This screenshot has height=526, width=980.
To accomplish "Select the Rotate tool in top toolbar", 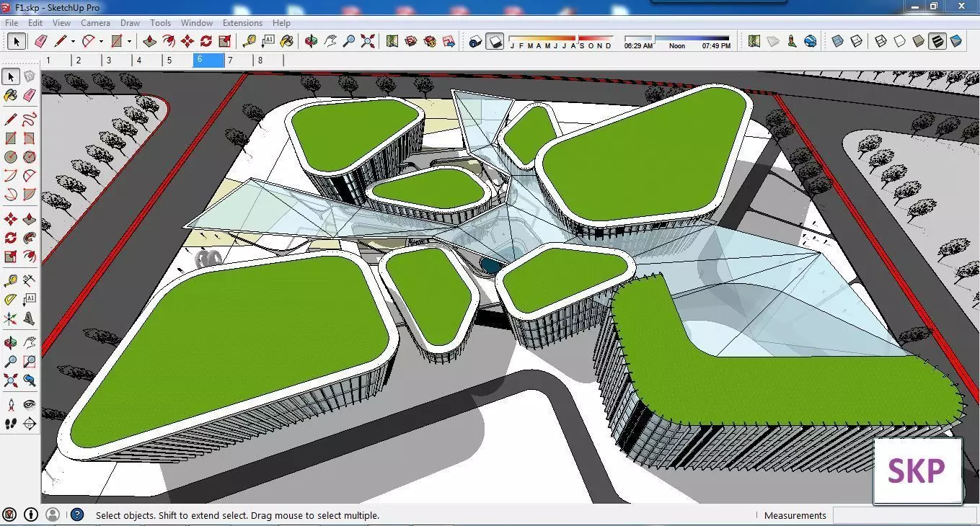I will (206, 41).
